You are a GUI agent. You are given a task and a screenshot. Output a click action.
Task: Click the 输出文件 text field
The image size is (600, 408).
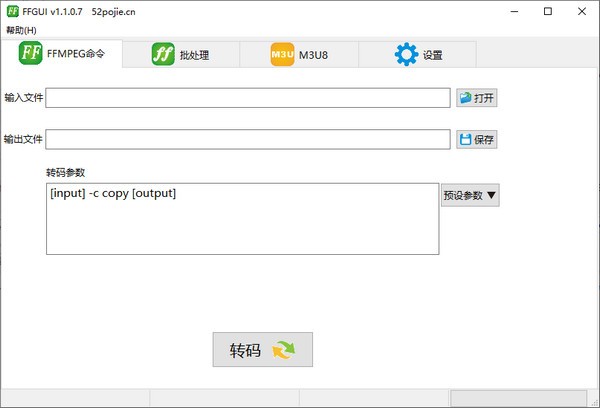point(248,139)
